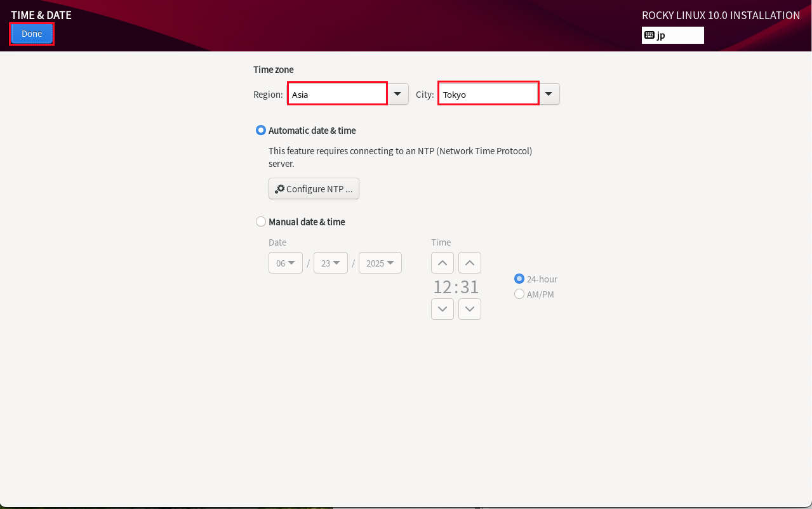
Task: Open the year dropdown showing 2025
Action: 380,263
